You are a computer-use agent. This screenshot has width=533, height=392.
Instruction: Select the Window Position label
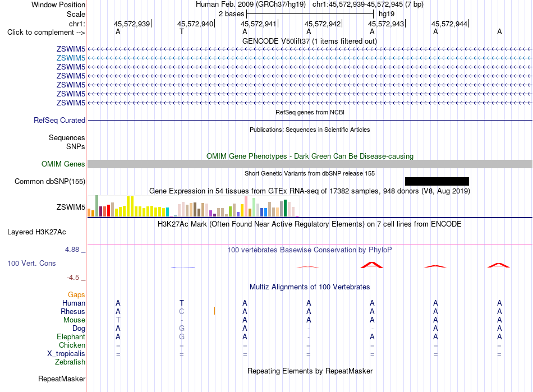tap(58, 4)
